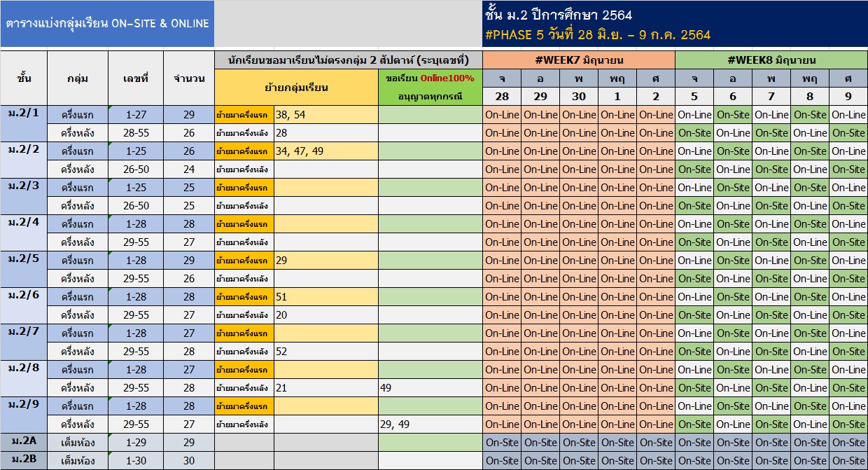Screen dimensions: 868x470
Task: Select On-Line cell for ม.2/6 second half, date 2
Action: [x=656, y=315]
